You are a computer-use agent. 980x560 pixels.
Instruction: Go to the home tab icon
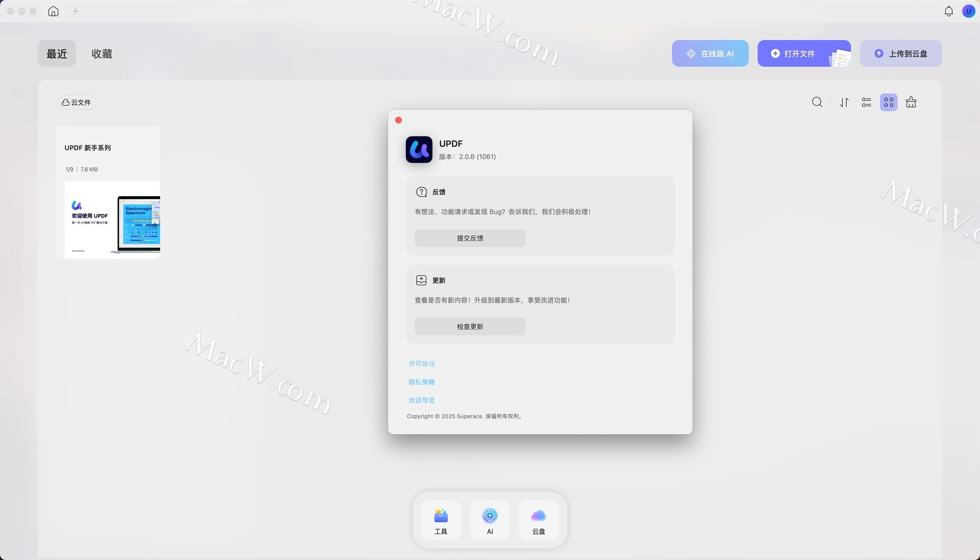coord(53,11)
